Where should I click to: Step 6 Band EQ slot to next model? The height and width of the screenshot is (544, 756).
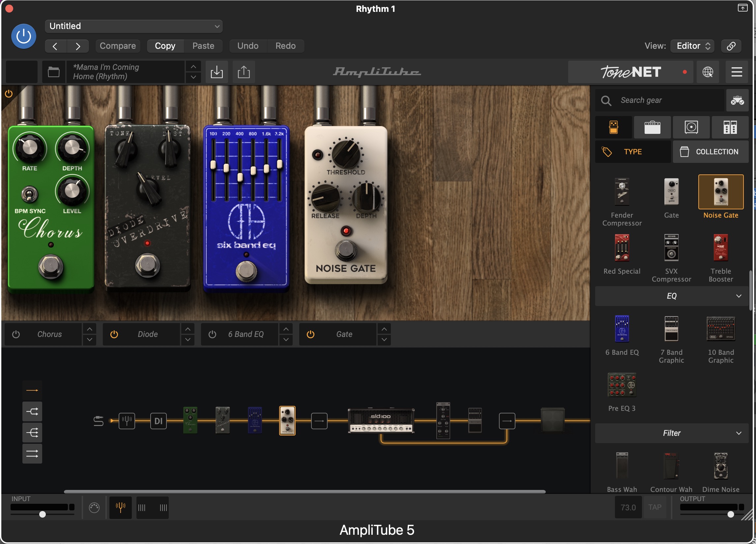(x=286, y=340)
